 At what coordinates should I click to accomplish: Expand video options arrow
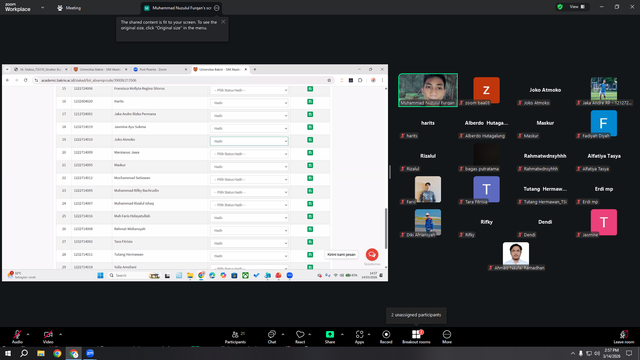coord(60,334)
